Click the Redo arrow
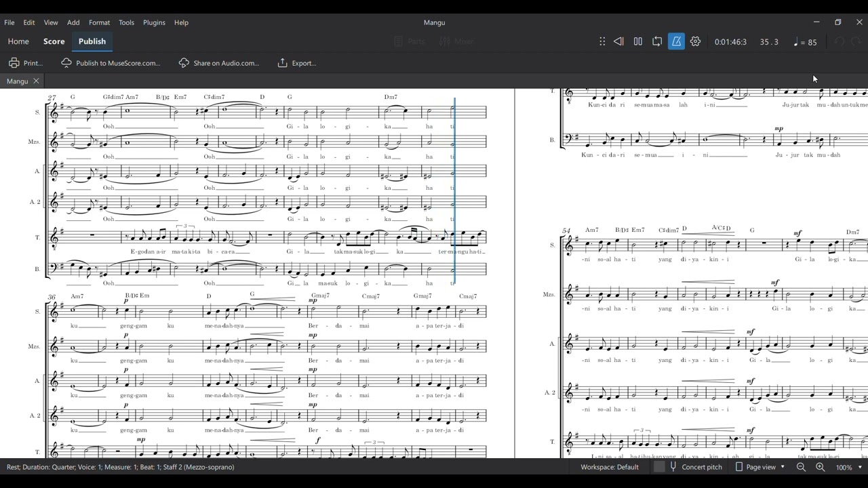 [x=856, y=41]
